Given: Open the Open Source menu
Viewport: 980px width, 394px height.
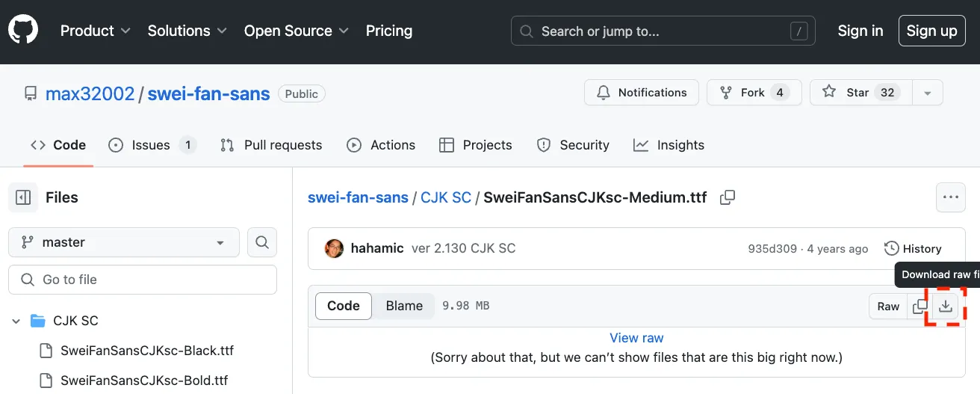Looking at the screenshot, I should pyautogui.click(x=296, y=31).
